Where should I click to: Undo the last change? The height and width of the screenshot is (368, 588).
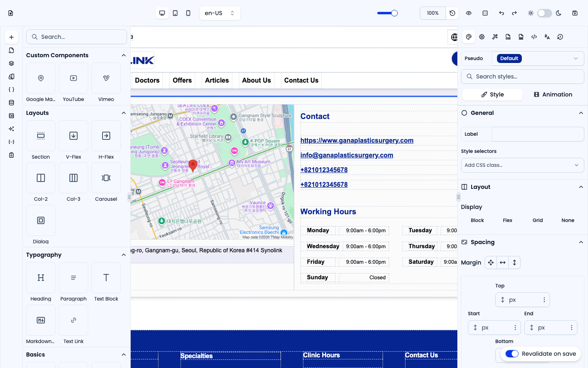coord(501,13)
